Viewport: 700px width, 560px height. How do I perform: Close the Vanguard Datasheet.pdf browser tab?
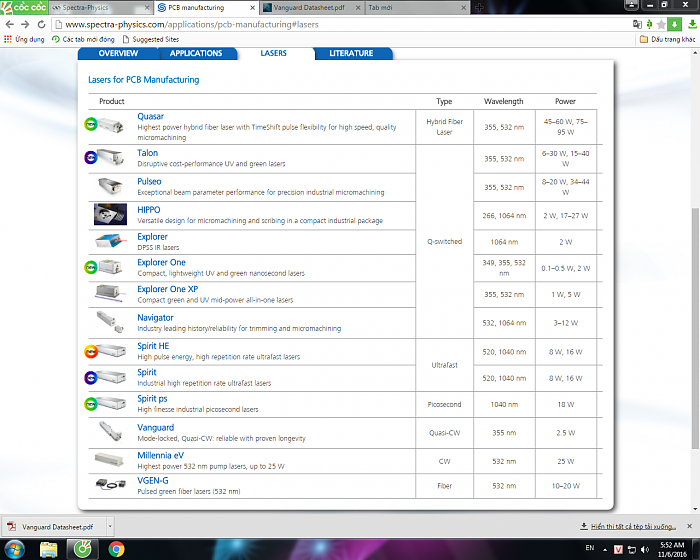point(358,8)
